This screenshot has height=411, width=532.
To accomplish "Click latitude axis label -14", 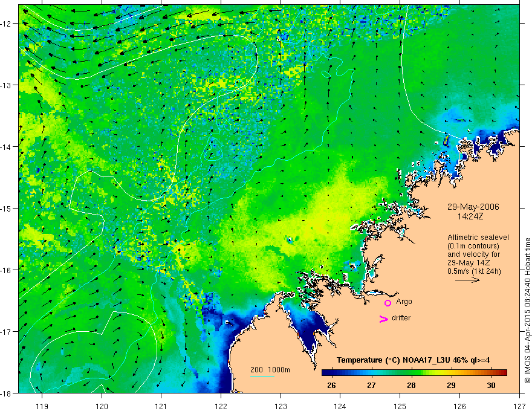I will pyautogui.click(x=6, y=147).
